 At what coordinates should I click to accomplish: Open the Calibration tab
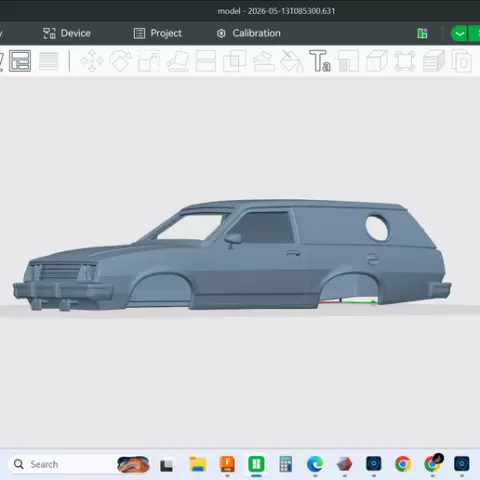click(248, 33)
